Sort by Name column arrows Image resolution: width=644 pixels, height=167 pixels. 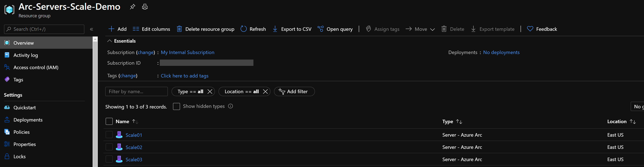pos(135,122)
